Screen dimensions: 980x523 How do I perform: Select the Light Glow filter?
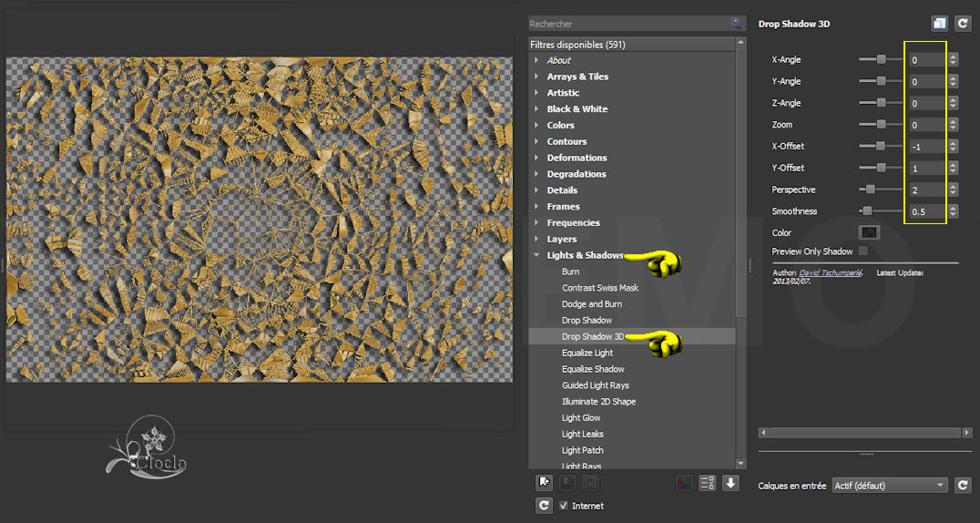[581, 418]
